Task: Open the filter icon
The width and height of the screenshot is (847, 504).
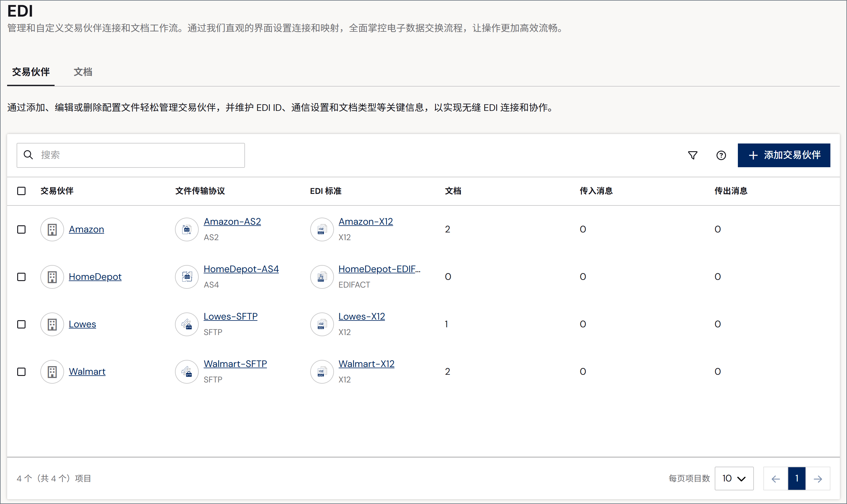Action: click(693, 155)
